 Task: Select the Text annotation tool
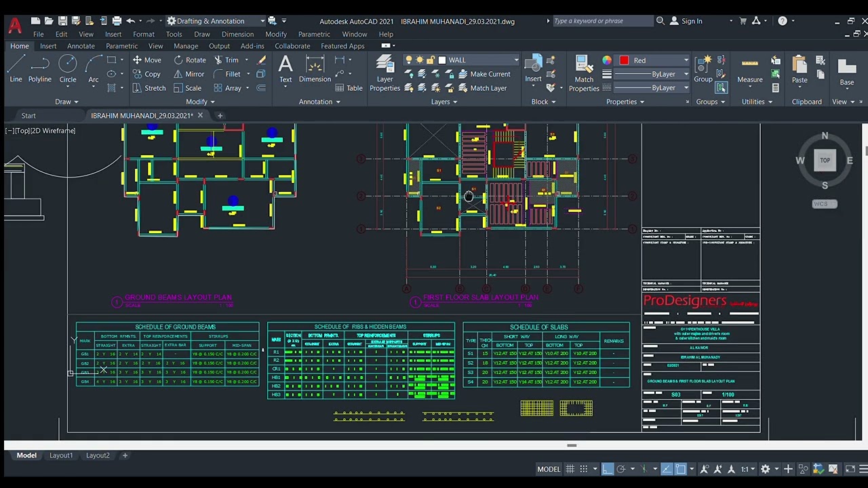point(285,69)
